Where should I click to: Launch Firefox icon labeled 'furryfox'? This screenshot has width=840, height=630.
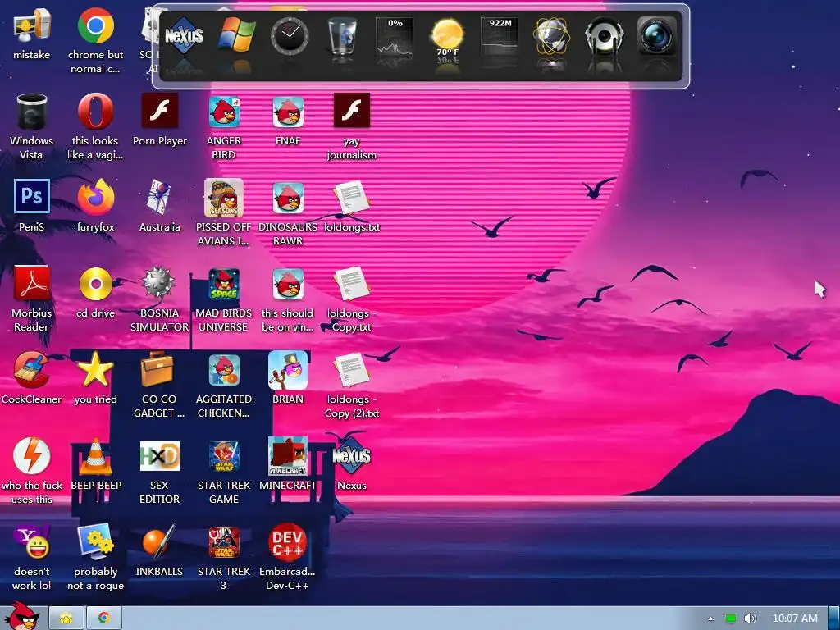pyautogui.click(x=95, y=197)
